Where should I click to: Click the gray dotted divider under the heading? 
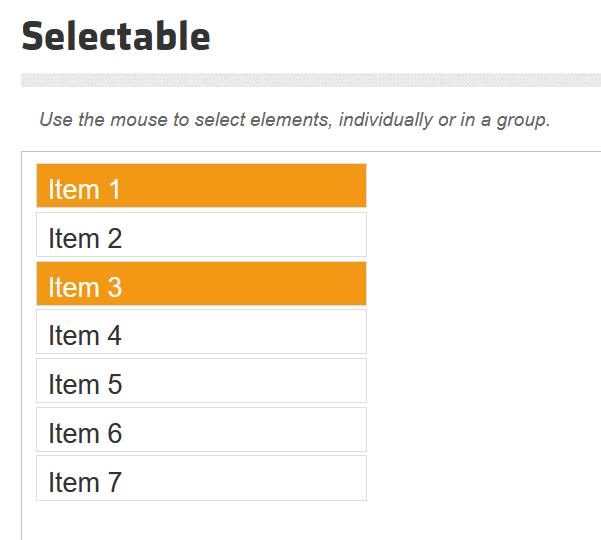click(310, 80)
